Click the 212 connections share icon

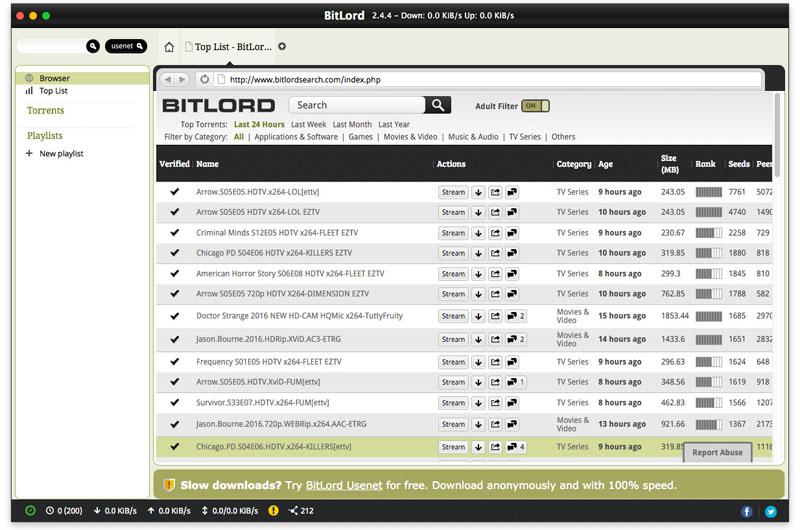[301, 511]
